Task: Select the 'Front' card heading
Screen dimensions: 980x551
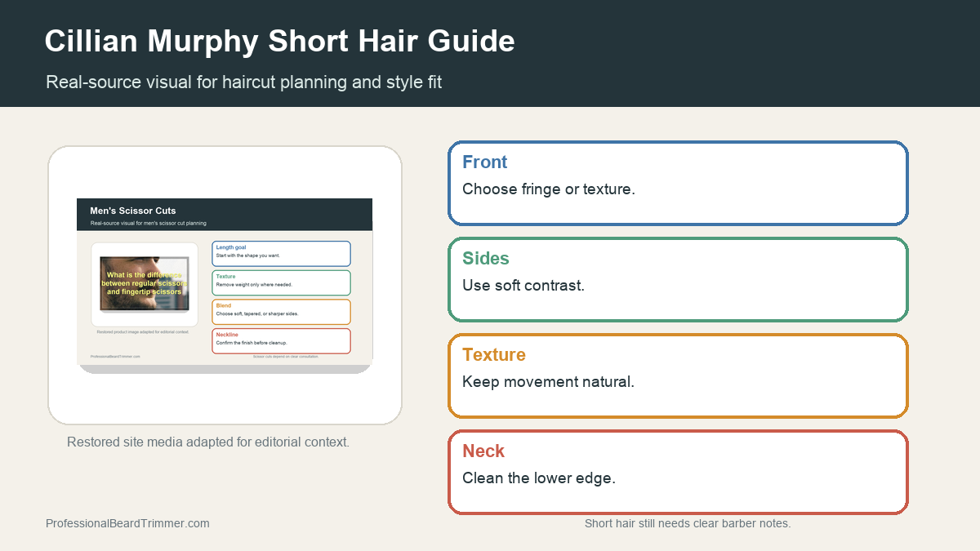Action: 485,162
